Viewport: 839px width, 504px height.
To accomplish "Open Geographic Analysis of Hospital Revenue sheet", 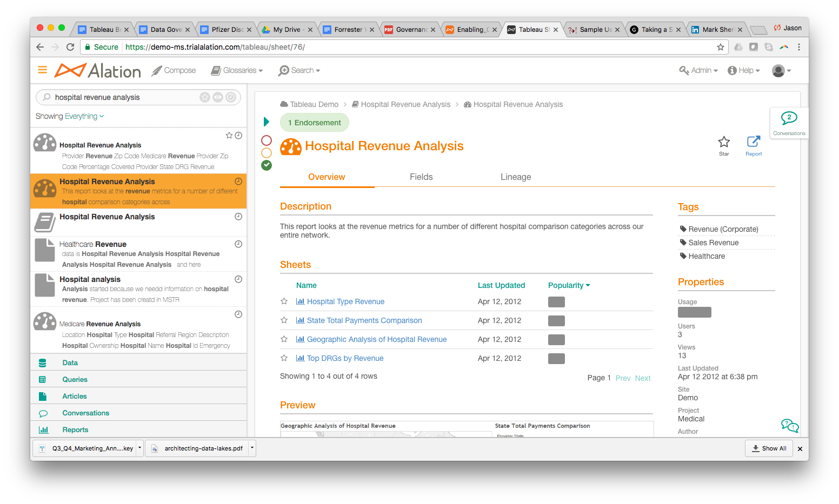I will pyautogui.click(x=377, y=339).
